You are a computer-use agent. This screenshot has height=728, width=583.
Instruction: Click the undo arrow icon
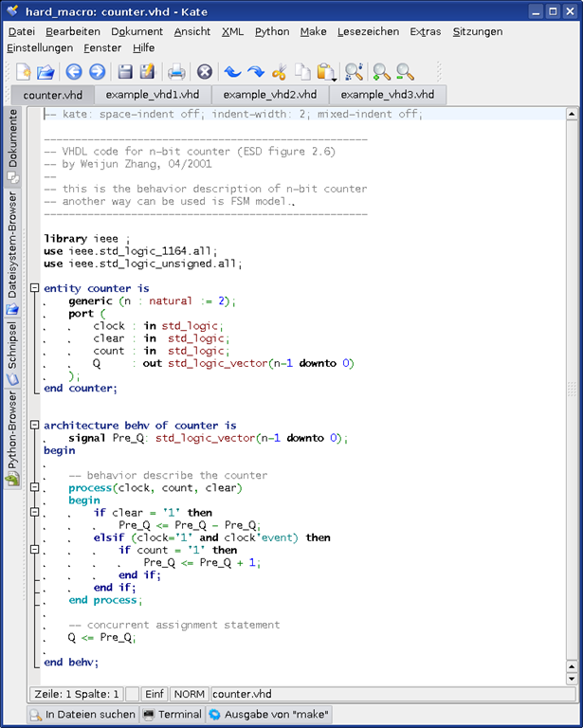point(232,72)
